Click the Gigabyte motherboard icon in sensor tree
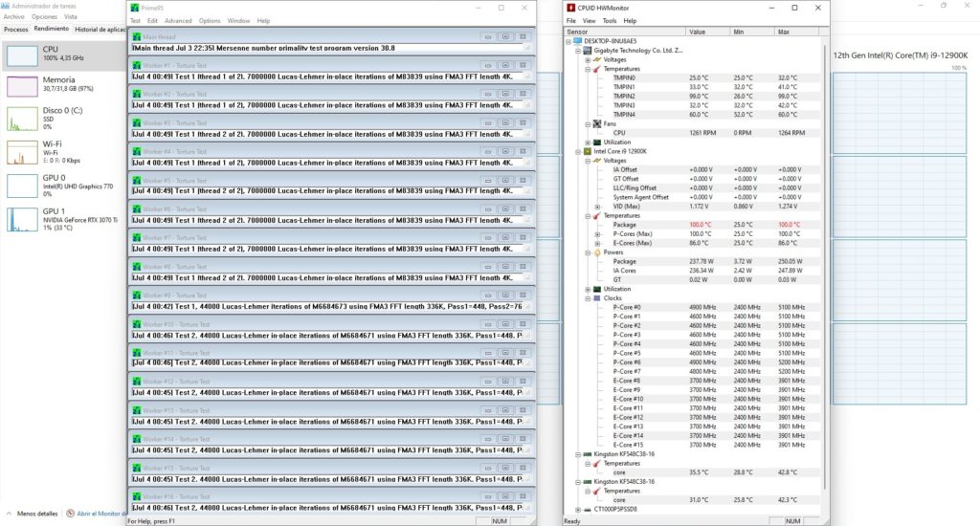This screenshot has width=980, height=526. pyautogui.click(x=588, y=50)
